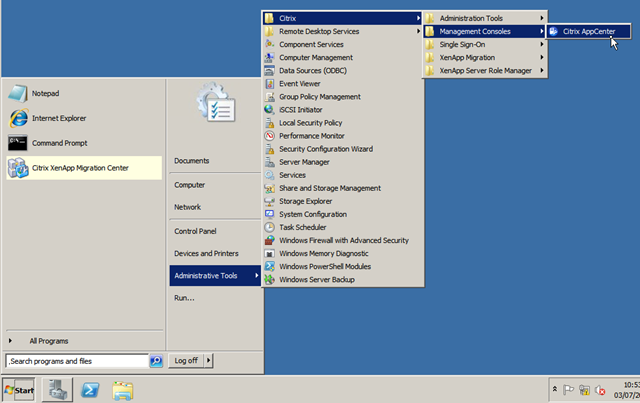Focus the Search programs and files box
This screenshot has height=403, width=640.
tap(77, 361)
